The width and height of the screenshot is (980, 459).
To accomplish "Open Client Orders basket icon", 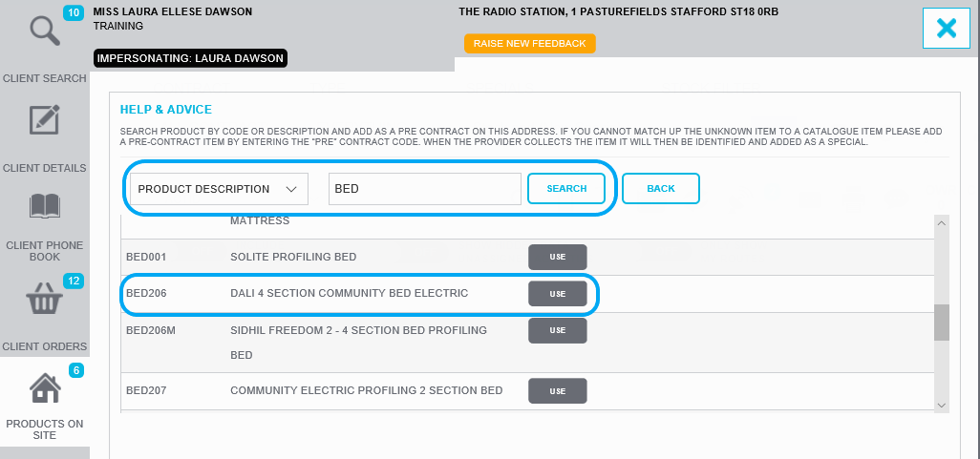I will click(45, 301).
